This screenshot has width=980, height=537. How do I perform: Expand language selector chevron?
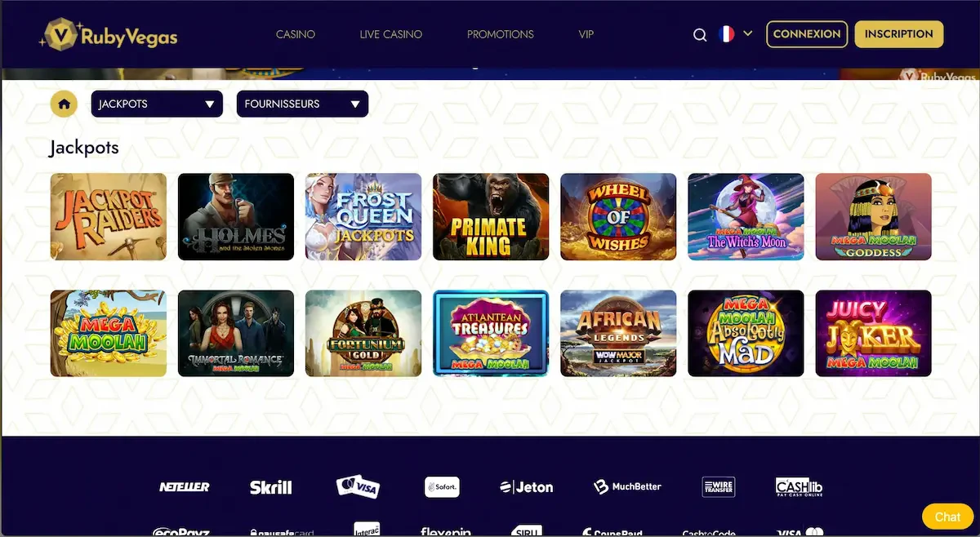coord(747,34)
